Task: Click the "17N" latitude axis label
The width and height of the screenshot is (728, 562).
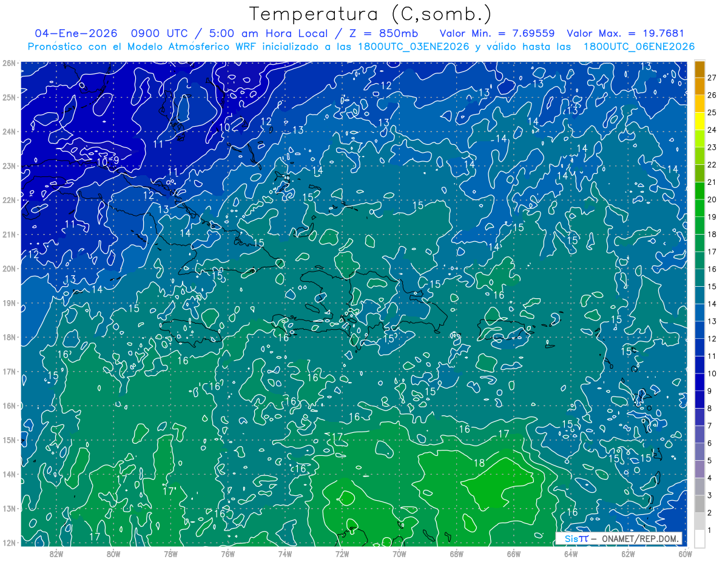Action: [9, 371]
